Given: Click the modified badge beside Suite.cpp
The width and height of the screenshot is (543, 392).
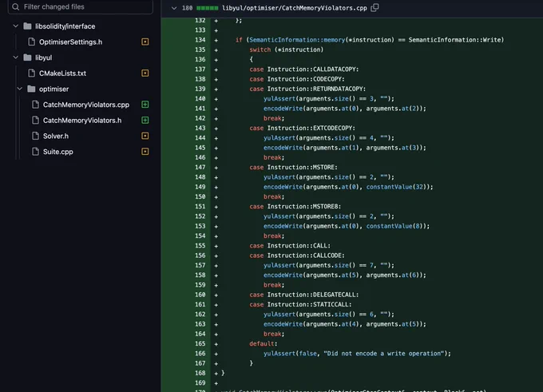Looking at the screenshot, I should click(x=145, y=152).
